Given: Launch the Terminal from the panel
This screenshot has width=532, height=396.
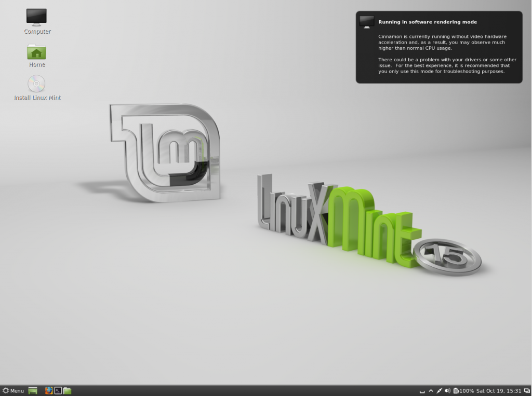Looking at the screenshot, I should [58, 391].
